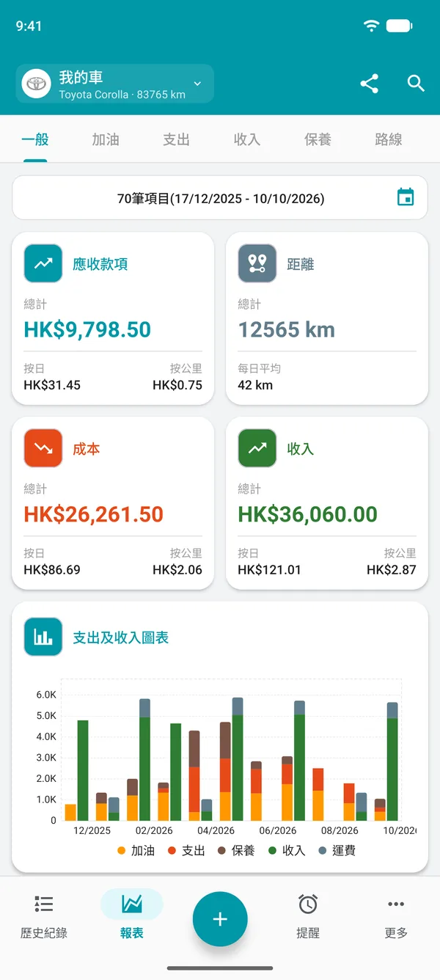Select the HK$26,261.50 cost total
The width and height of the screenshot is (440, 980).
click(94, 514)
